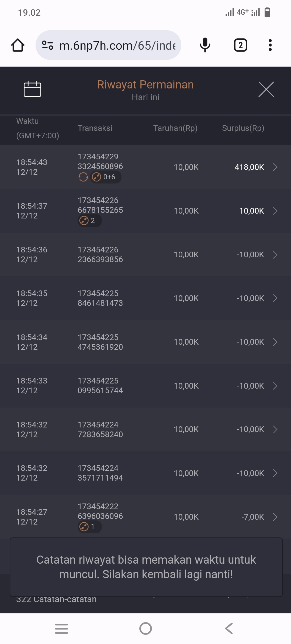Image resolution: width=291 pixels, height=644 pixels.
Task: Open the browser tab switcher showing 2
Action: click(x=240, y=45)
